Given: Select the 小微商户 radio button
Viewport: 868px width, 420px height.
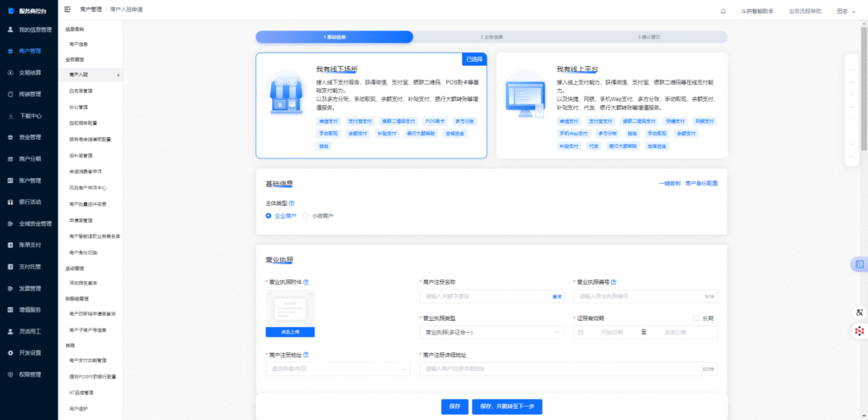Looking at the screenshot, I should point(305,216).
